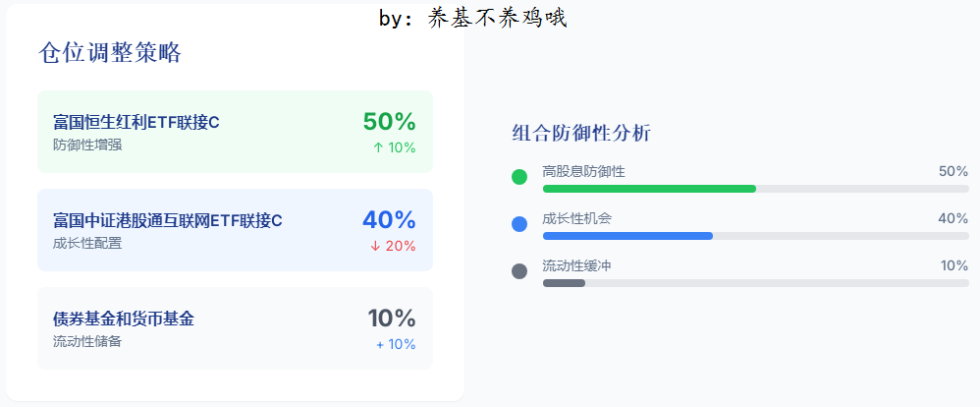Screen dimensions: 980x407
Task: Click the author watermark 养基不养鸡哦
Action: tap(498, 18)
